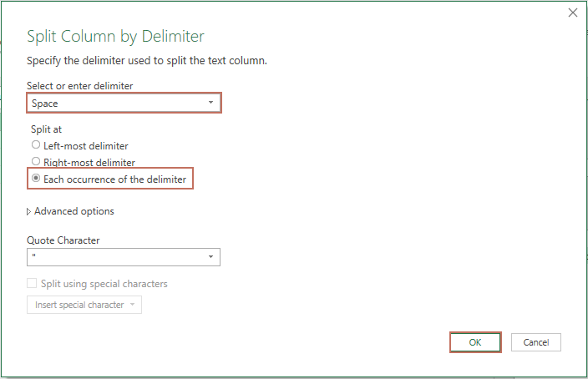Select Right-most delimiter radio option
The image size is (588, 379).
tap(36, 161)
